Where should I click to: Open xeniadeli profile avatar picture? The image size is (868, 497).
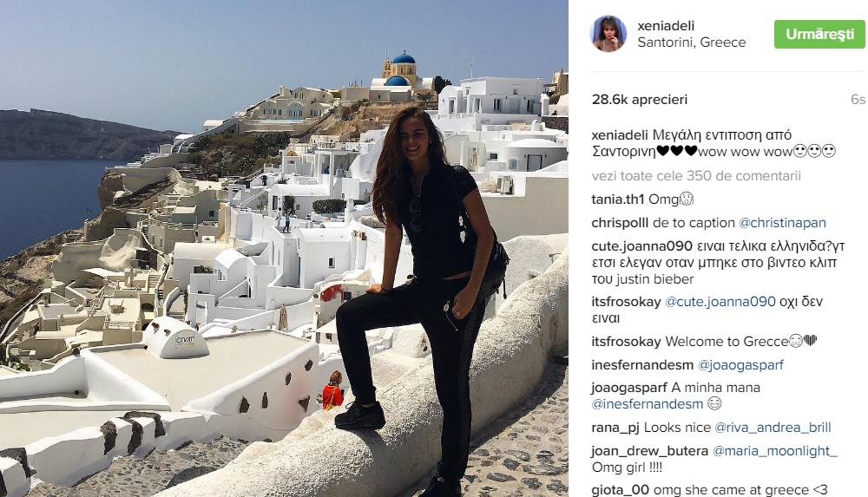(608, 34)
